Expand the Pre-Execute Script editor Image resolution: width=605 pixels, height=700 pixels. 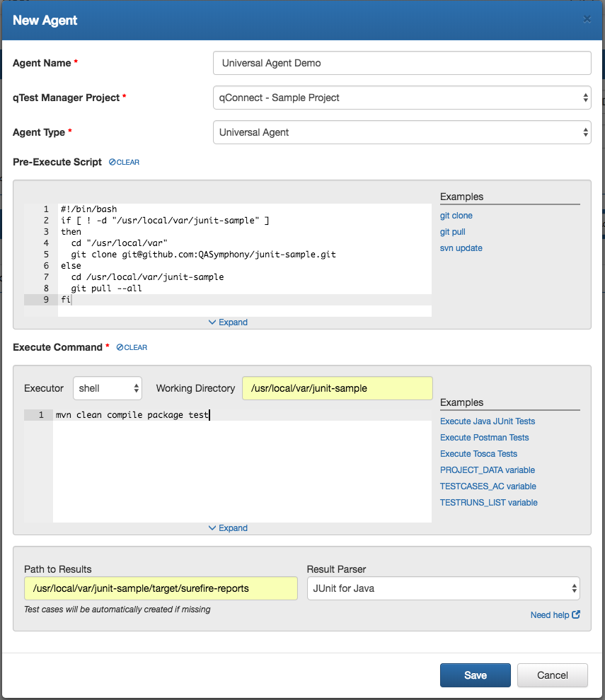click(x=228, y=322)
